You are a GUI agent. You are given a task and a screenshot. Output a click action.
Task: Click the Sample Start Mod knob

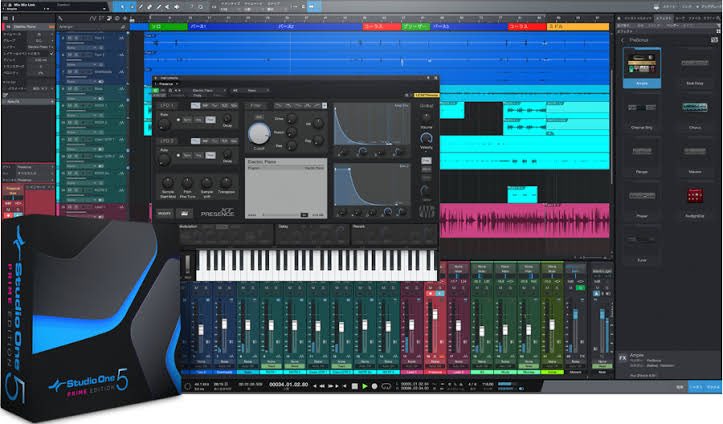point(168,183)
